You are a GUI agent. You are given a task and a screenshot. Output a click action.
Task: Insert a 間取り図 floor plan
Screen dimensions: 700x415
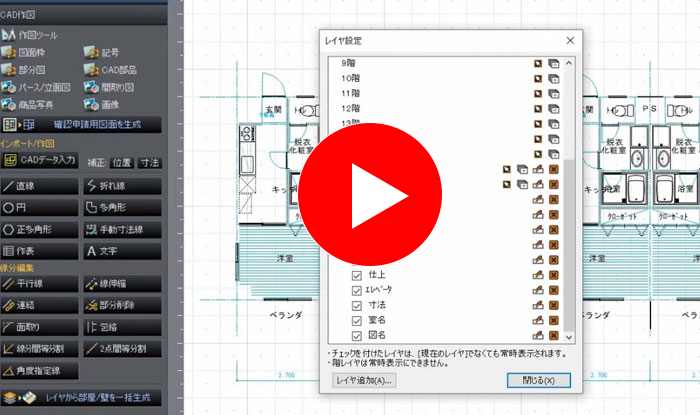pos(108,87)
